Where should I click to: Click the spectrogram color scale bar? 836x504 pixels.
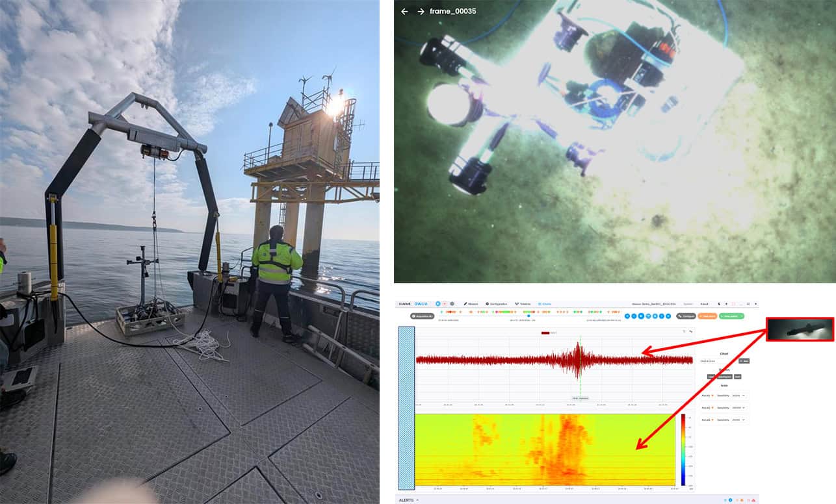coord(683,450)
